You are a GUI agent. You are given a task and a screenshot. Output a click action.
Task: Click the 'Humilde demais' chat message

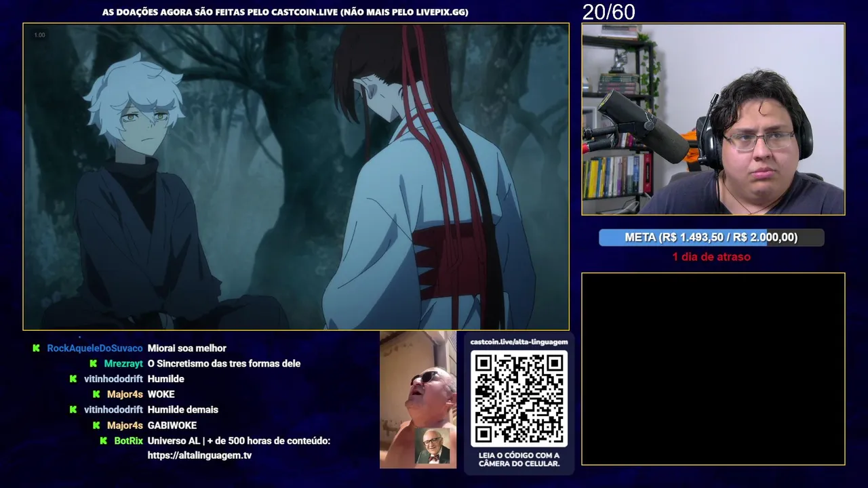coord(183,410)
